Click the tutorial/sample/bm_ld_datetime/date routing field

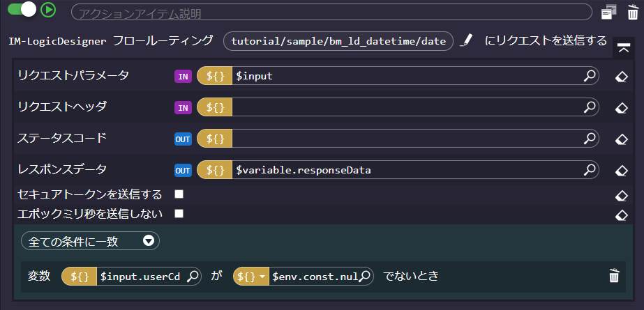pyautogui.click(x=338, y=41)
